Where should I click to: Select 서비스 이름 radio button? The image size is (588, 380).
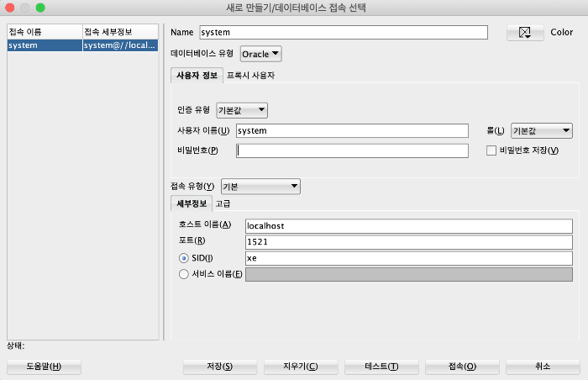tap(184, 274)
